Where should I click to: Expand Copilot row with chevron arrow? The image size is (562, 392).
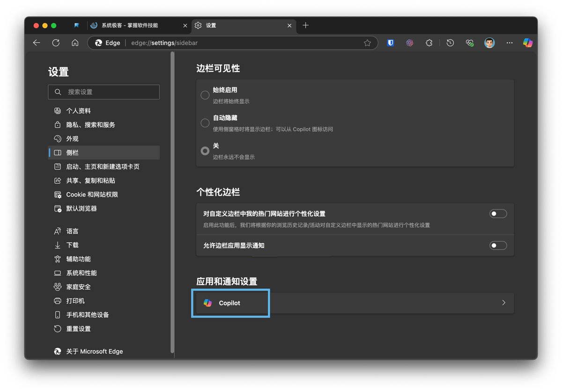tap(504, 303)
